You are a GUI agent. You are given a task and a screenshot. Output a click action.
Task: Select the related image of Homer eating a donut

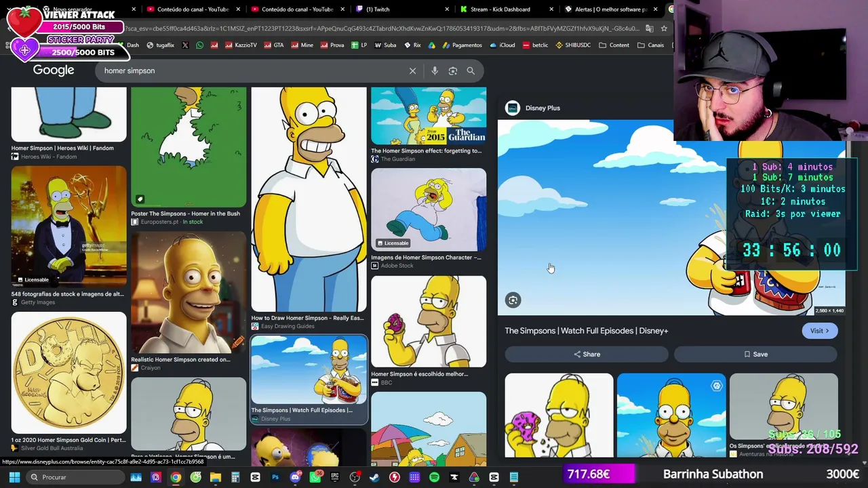[559, 415]
